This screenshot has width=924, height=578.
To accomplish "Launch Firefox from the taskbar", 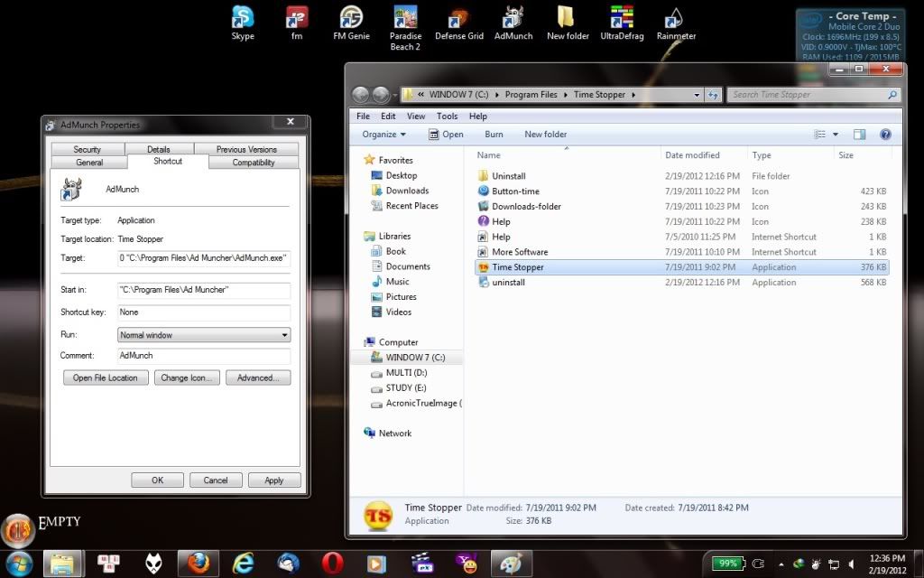I will pyautogui.click(x=198, y=564).
